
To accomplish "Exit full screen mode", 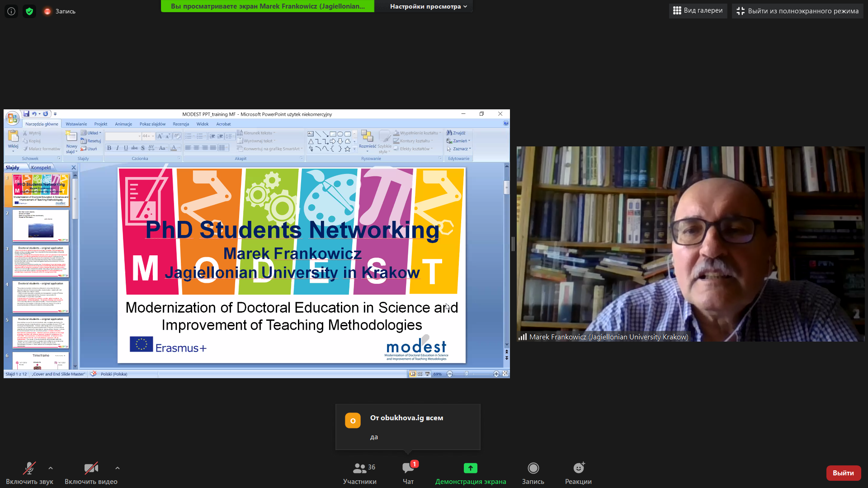I will point(797,11).
